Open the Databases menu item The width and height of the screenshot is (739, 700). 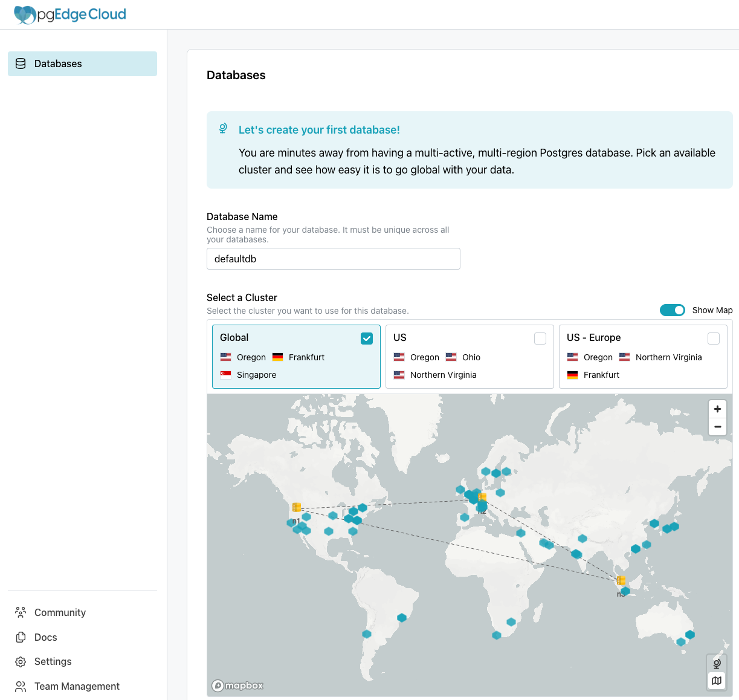pyautogui.click(x=58, y=63)
